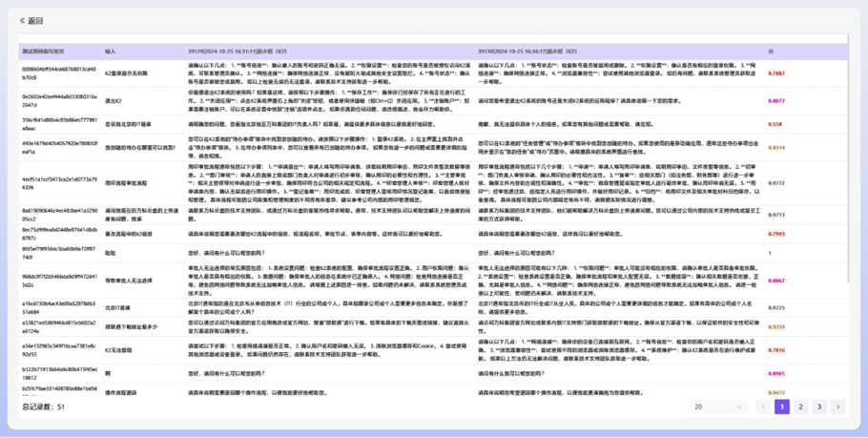Click the score cell 0.8077
Viewport: 868px width, 438px height.
click(x=776, y=101)
